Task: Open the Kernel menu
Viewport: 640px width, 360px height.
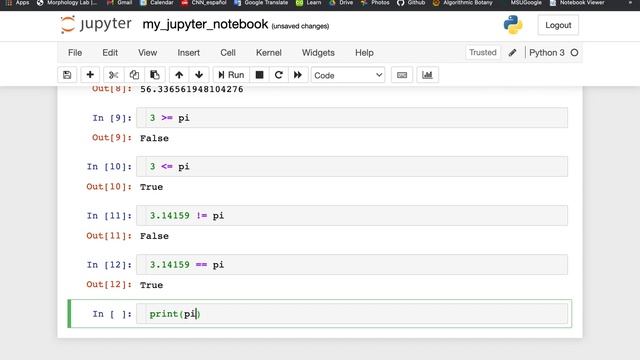Action: (x=269, y=53)
